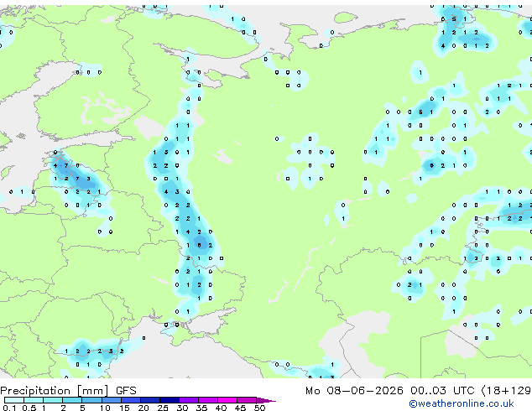Select the 35–40 mm magenta legend swatch
Screen dimensions: 532x411
pyautogui.click(x=207, y=400)
